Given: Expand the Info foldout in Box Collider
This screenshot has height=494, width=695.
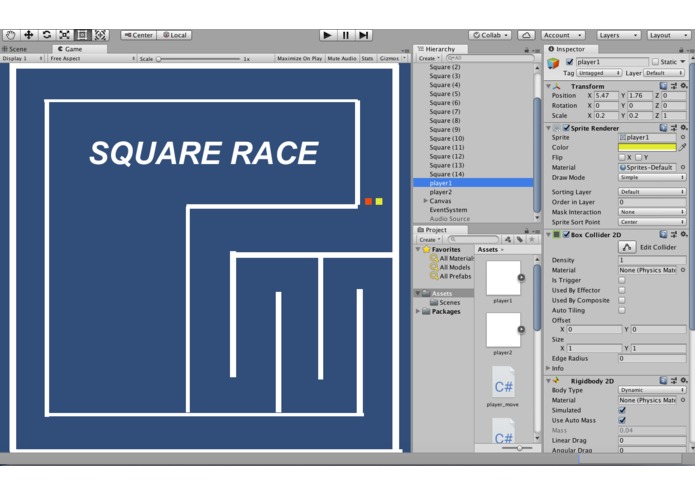Looking at the screenshot, I should tap(548, 368).
